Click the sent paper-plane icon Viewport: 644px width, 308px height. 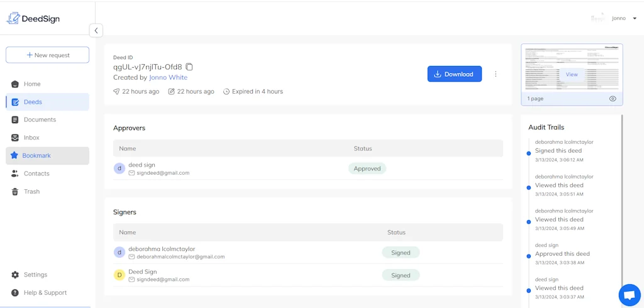(x=116, y=92)
